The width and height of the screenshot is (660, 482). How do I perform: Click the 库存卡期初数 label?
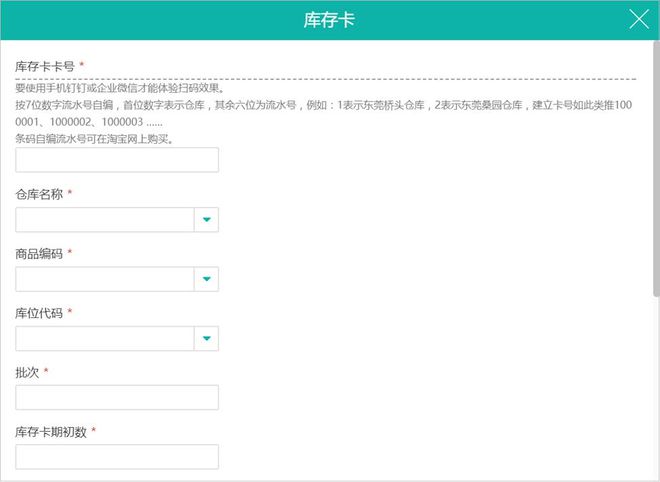tap(51, 432)
